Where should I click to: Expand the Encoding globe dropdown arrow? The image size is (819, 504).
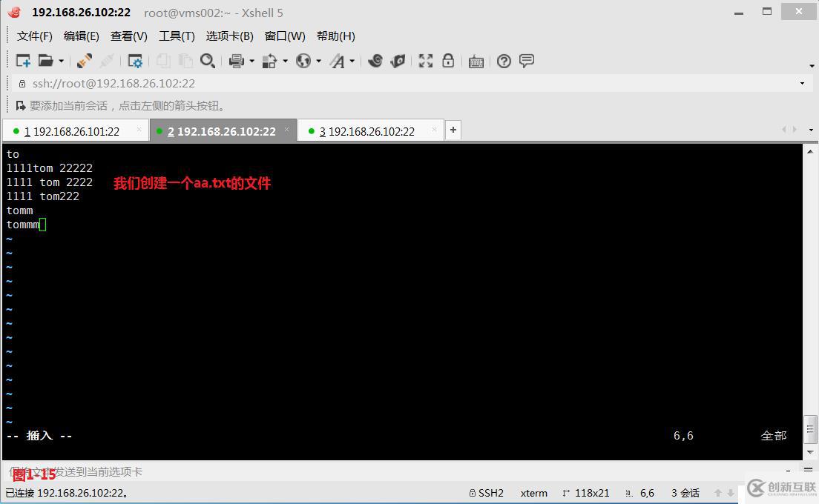pos(318,62)
